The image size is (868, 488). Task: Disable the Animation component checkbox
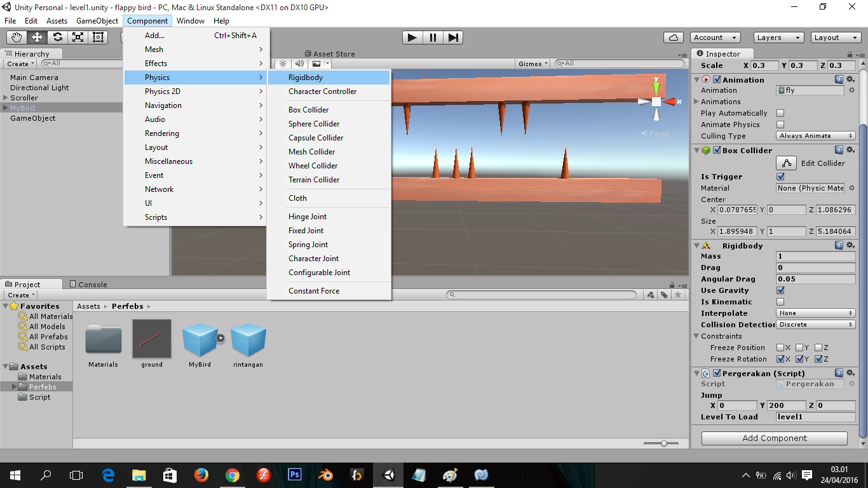(x=717, y=79)
